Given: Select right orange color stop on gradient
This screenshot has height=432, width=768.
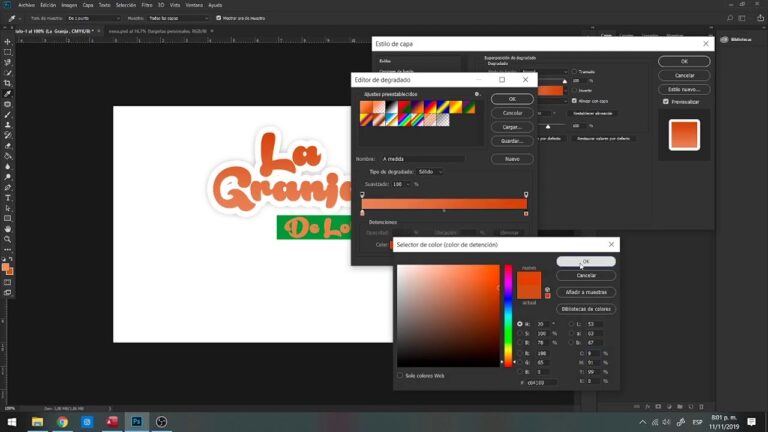Looking at the screenshot, I should coord(526,213).
